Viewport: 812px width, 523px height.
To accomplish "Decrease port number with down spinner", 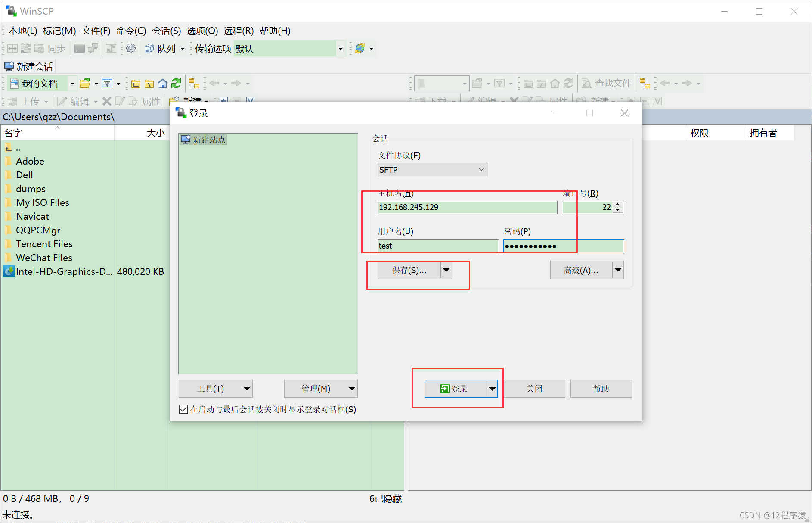I will [x=618, y=210].
